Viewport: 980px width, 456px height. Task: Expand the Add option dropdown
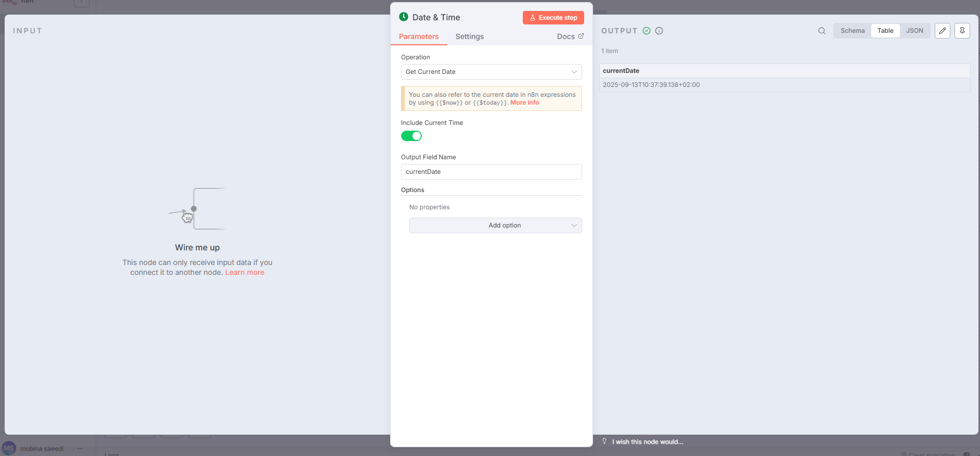[495, 225]
